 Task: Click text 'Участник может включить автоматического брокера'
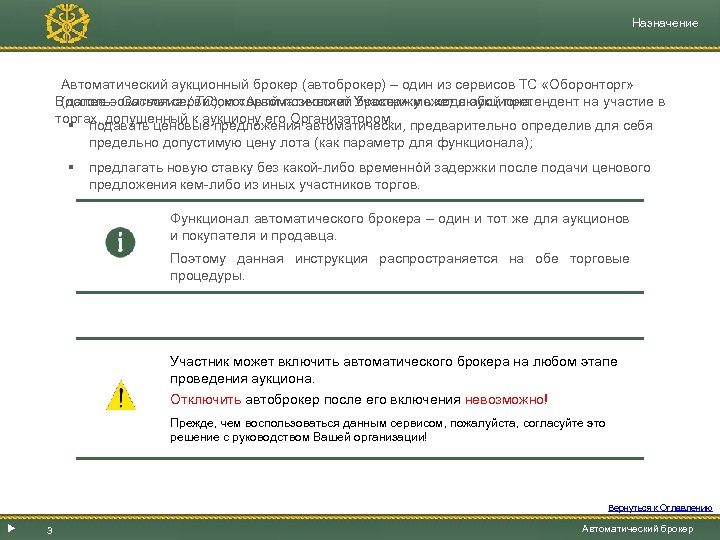click(x=339, y=362)
